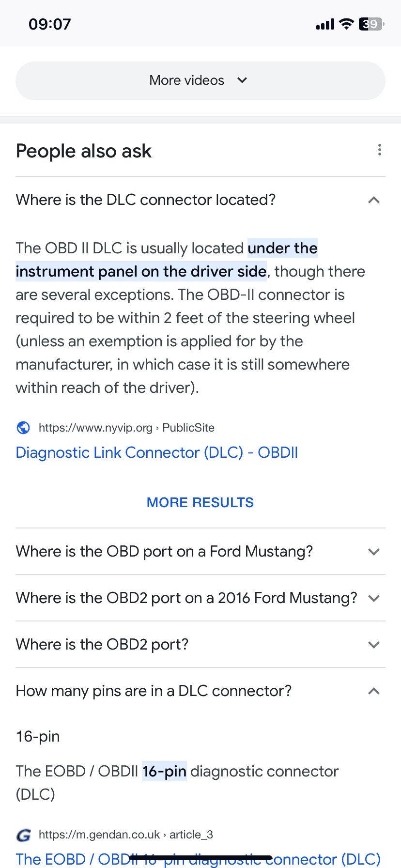Open The EOBD / OBDII 16-pin connector link
Screen dimensions: 401x868
pos(198,859)
